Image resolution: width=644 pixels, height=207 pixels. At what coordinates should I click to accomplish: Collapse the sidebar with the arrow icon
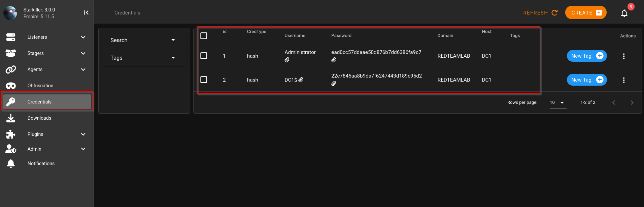(x=86, y=12)
